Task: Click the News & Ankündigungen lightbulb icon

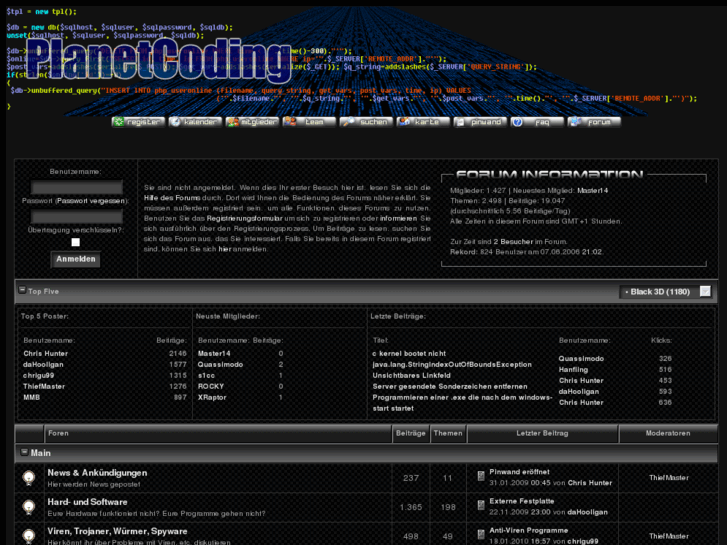Action: click(x=29, y=478)
